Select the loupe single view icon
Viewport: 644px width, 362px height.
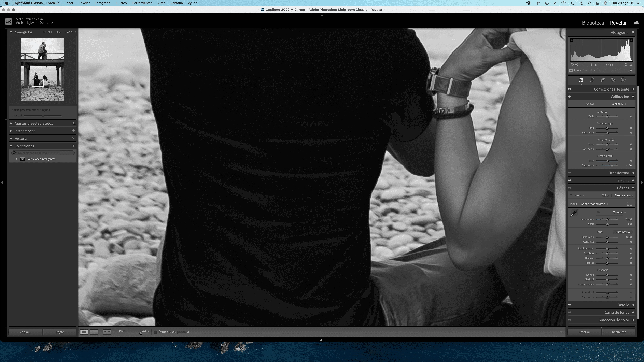(84, 332)
